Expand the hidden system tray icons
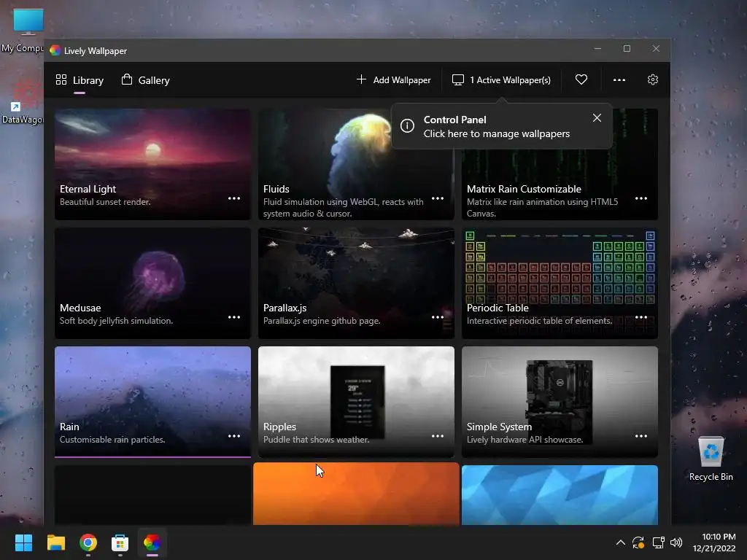The width and height of the screenshot is (747, 560). (x=620, y=542)
